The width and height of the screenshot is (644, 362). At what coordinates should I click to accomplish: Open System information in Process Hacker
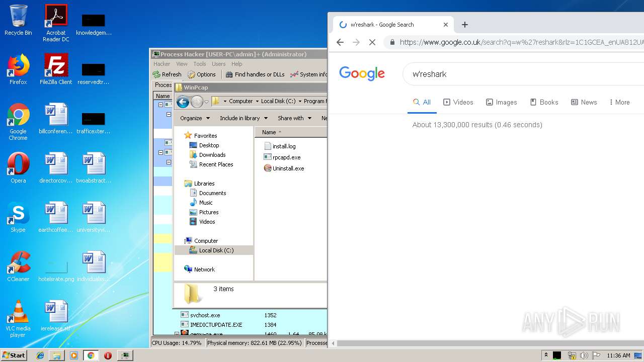[x=309, y=74]
